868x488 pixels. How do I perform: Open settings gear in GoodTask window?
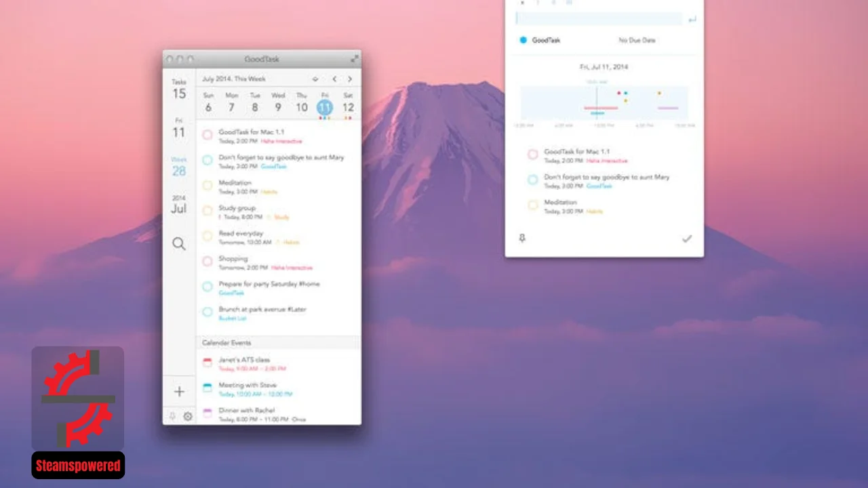pyautogui.click(x=188, y=416)
